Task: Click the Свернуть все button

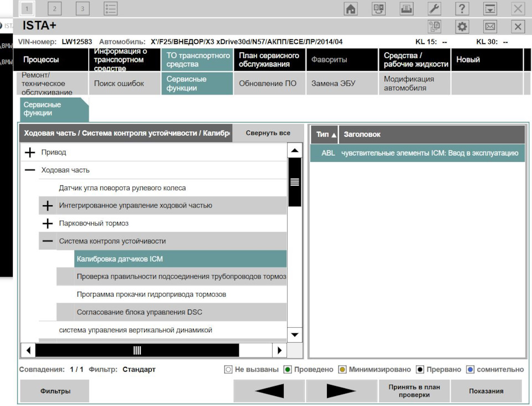Action: (268, 133)
